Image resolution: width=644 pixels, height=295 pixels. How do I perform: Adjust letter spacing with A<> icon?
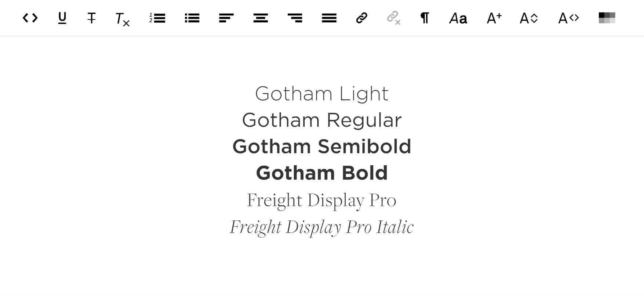click(568, 18)
